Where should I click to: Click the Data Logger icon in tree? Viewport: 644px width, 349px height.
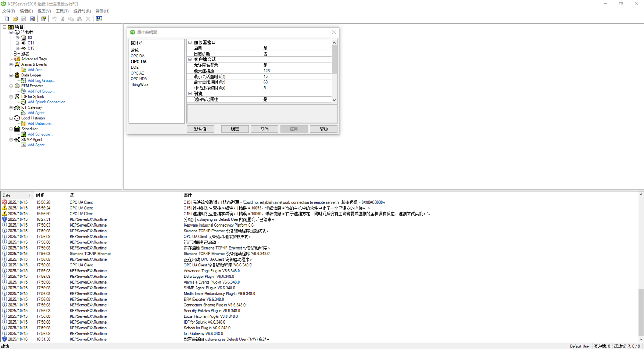[17, 75]
